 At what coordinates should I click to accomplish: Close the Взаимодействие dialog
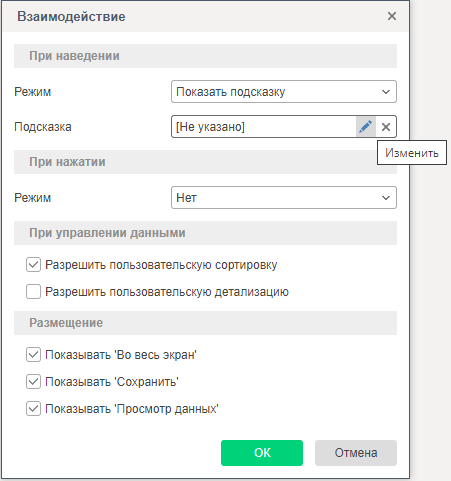(x=392, y=16)
